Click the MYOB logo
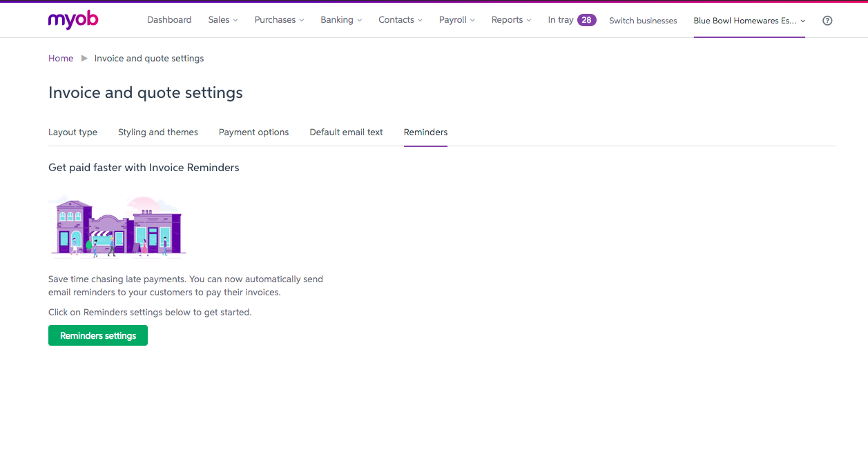 pyautogui.click(x=73, y=20)
